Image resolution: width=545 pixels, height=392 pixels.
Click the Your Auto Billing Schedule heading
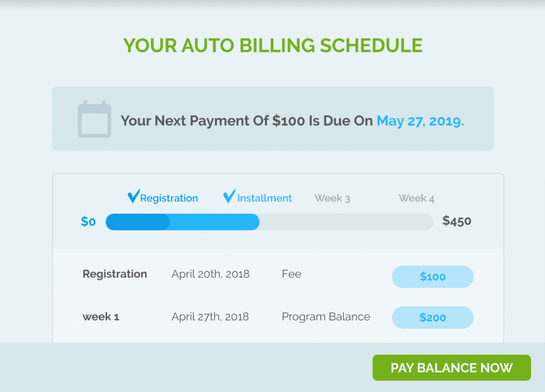[x=272, y=45]
